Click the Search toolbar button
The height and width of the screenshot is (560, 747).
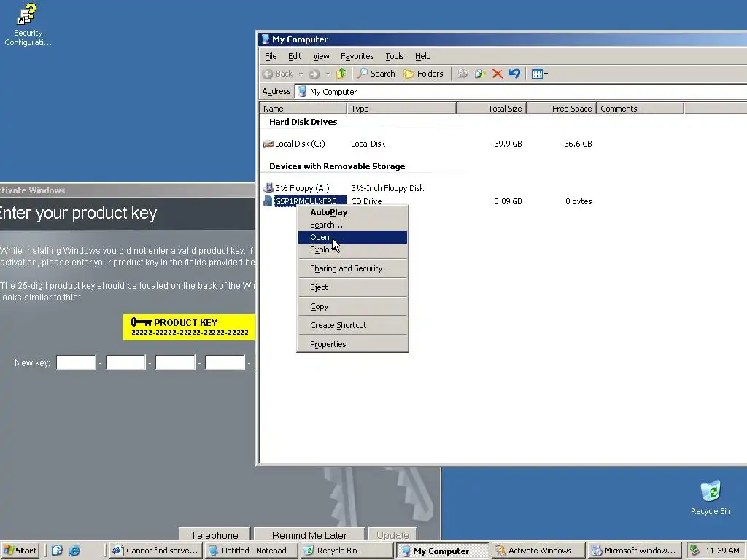[x=376, y=74]
